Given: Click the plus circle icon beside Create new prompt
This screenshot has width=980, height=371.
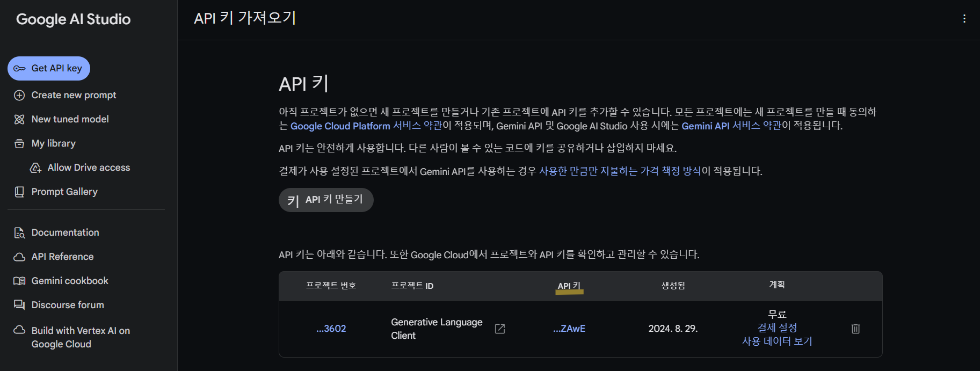Looking at the screenshot, I should coord(19,95).
